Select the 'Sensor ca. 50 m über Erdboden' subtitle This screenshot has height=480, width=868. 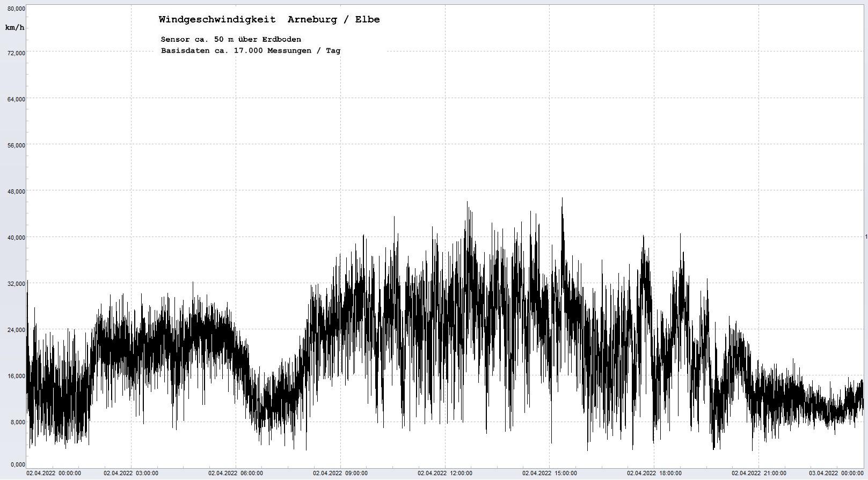click(x=231, y=40)
